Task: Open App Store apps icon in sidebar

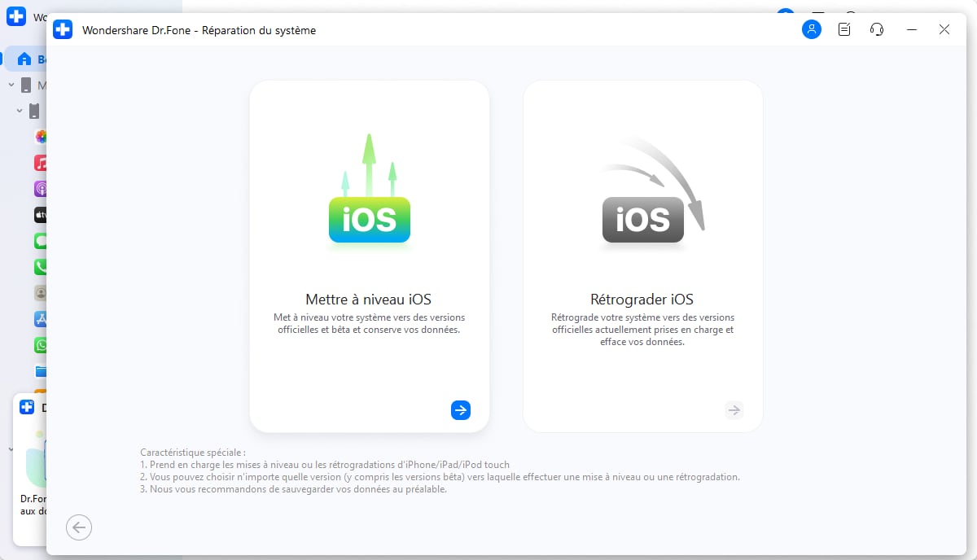Action: [41, 318]
